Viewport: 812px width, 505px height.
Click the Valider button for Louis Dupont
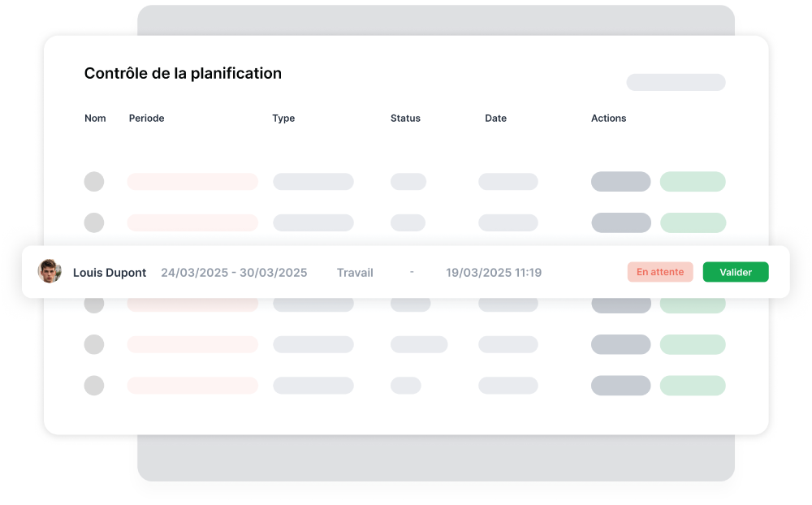point(736,272)
